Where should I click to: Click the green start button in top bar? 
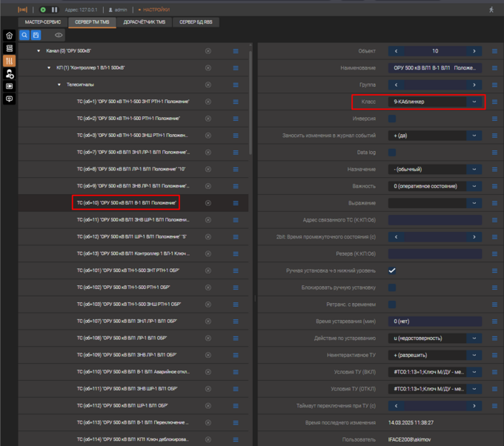[x=44, y=10]
